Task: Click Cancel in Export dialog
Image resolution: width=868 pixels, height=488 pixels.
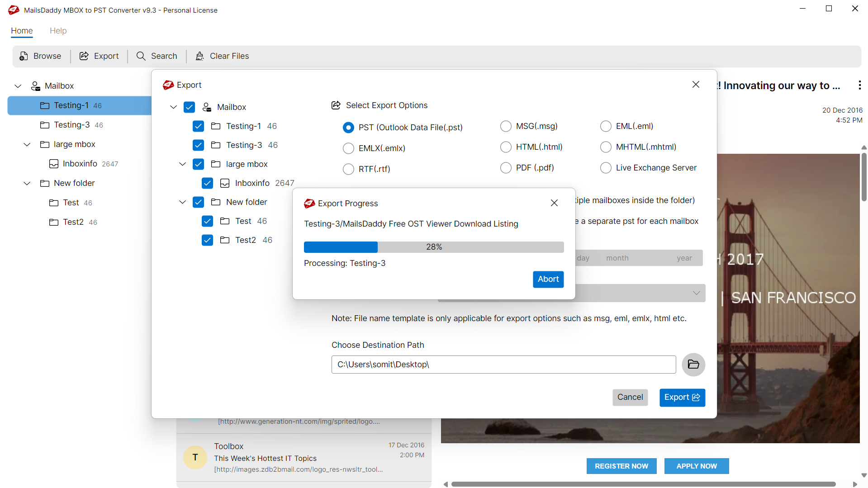Action: (630, 398)
